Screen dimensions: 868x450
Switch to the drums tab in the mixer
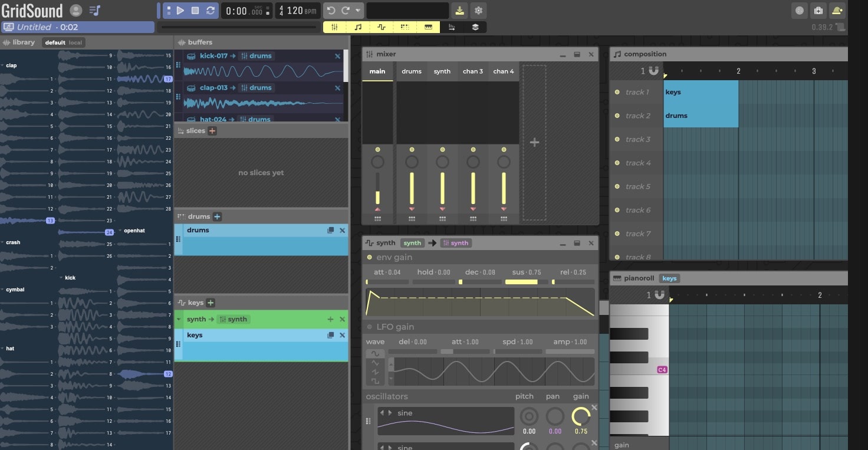pyautogui.click(x=411, y=71)
